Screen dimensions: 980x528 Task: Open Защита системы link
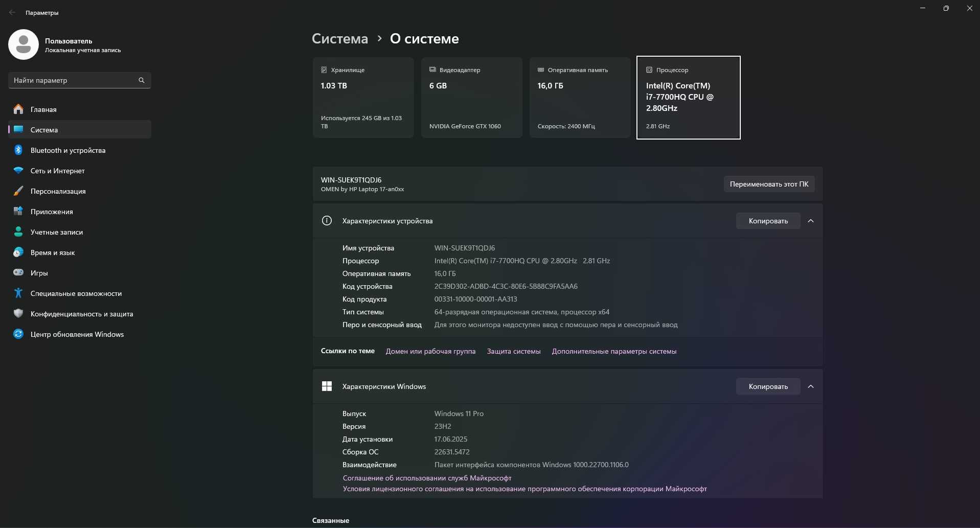(x=514, y=351)
